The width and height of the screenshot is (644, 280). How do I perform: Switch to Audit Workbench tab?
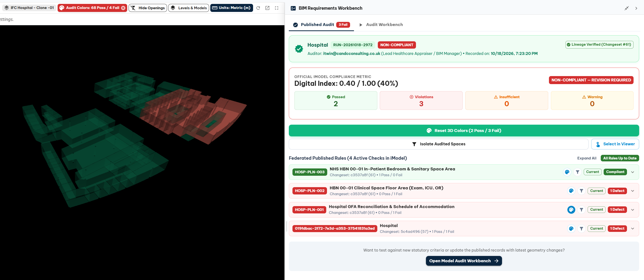pyautogui.click(x=381, y=25)
